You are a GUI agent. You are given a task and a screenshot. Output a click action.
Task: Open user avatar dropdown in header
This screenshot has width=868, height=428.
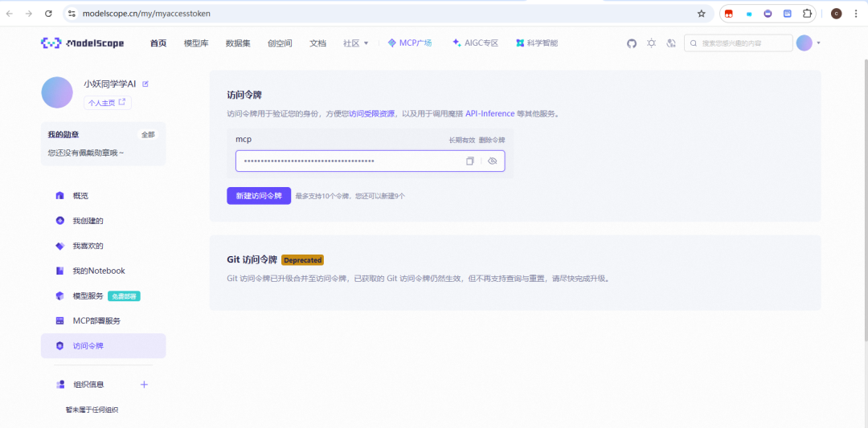[x=809, y=43]
